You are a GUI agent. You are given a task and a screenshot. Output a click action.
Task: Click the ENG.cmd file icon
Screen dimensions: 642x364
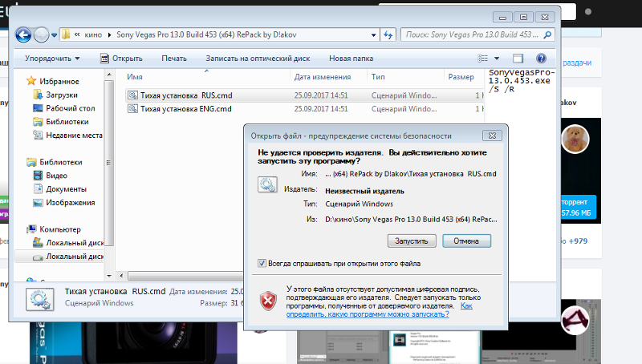click(132, 109)
